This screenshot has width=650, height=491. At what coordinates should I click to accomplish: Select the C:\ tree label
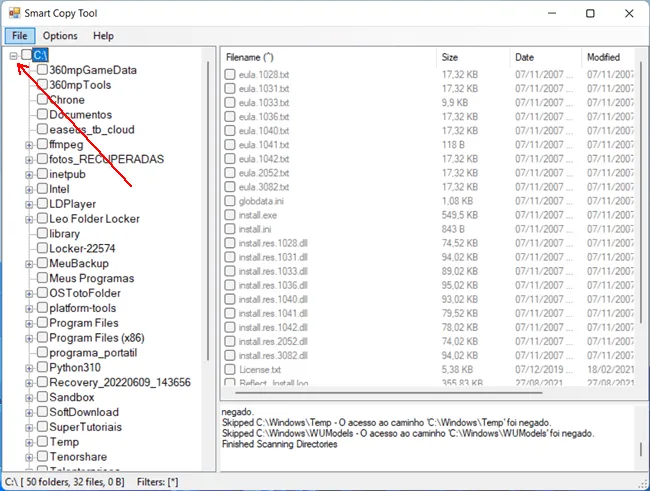click(x=40, y=55)
